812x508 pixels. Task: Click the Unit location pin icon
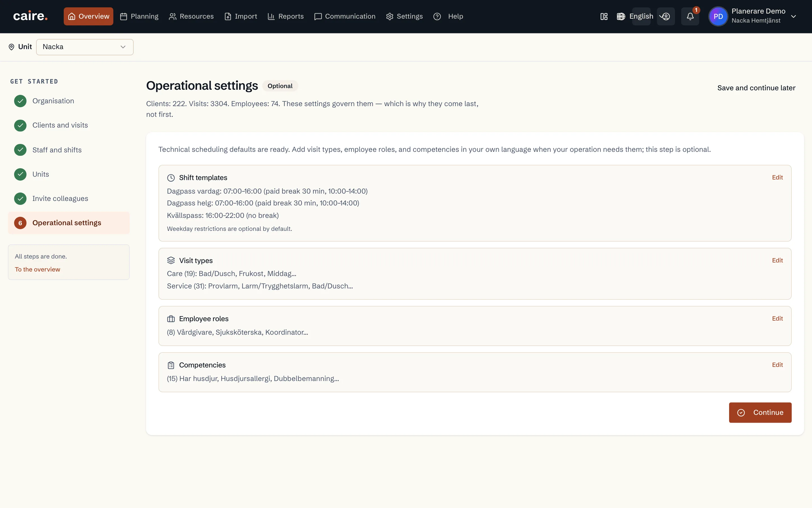[x=11, y=47]
